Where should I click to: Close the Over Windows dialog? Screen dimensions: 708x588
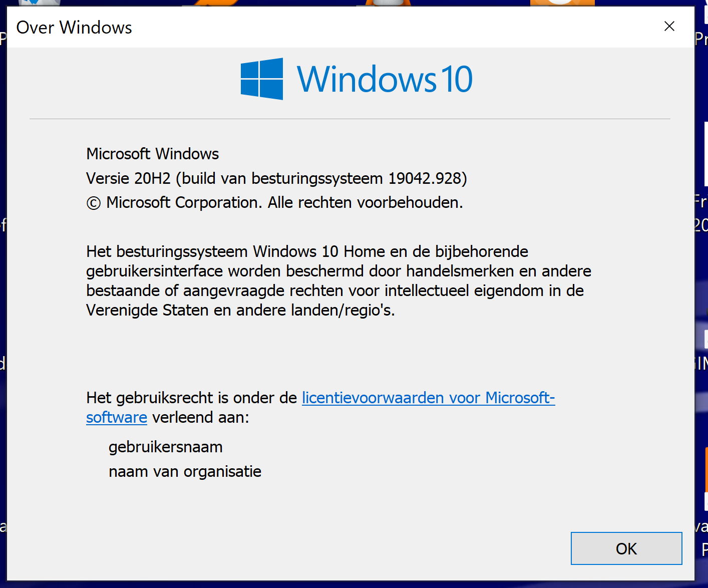[x=669, y=27]
